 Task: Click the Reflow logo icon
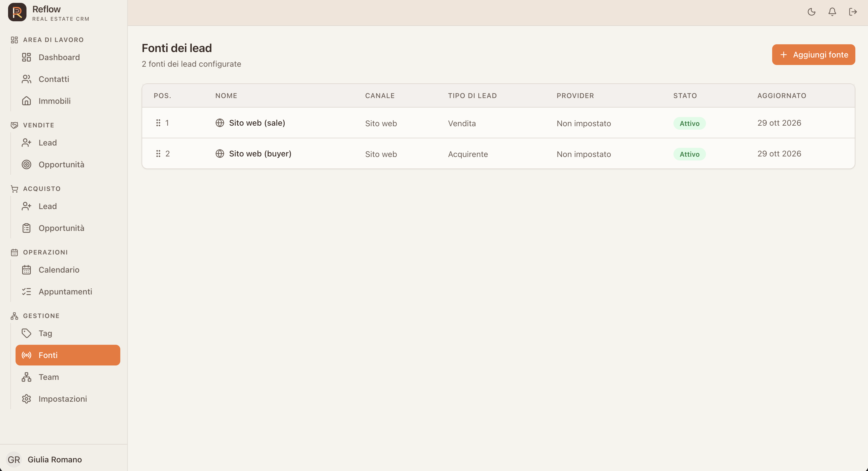[x=17, y=12]
